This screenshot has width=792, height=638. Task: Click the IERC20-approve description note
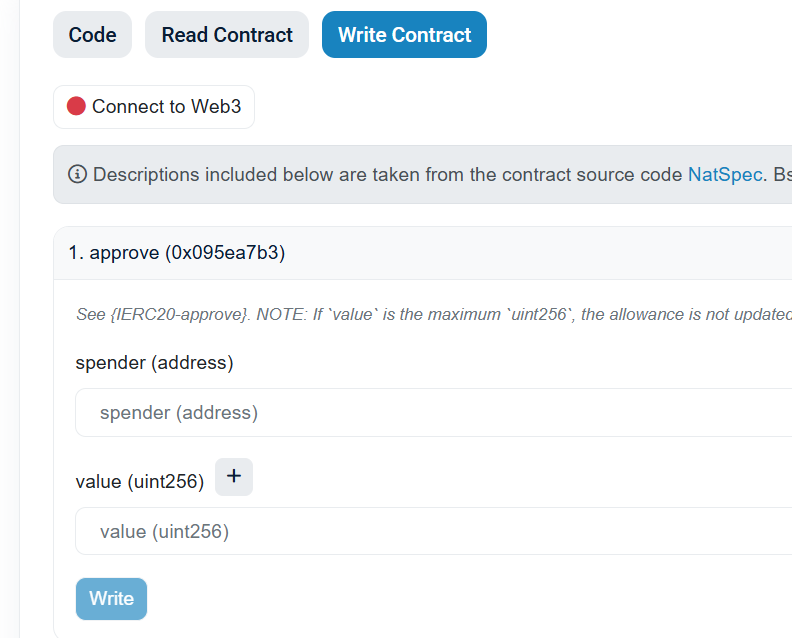[434, 315]
